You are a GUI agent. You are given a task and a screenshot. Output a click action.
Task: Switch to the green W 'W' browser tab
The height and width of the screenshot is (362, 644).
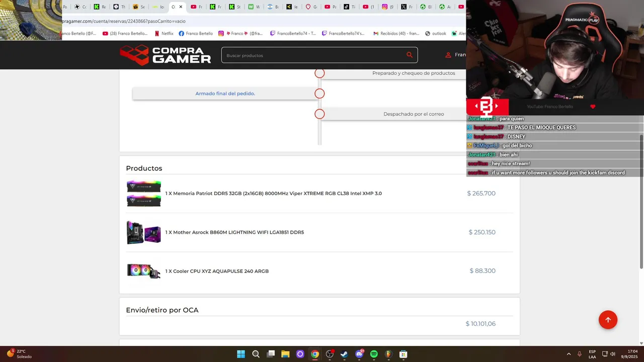tap(254, 7)
